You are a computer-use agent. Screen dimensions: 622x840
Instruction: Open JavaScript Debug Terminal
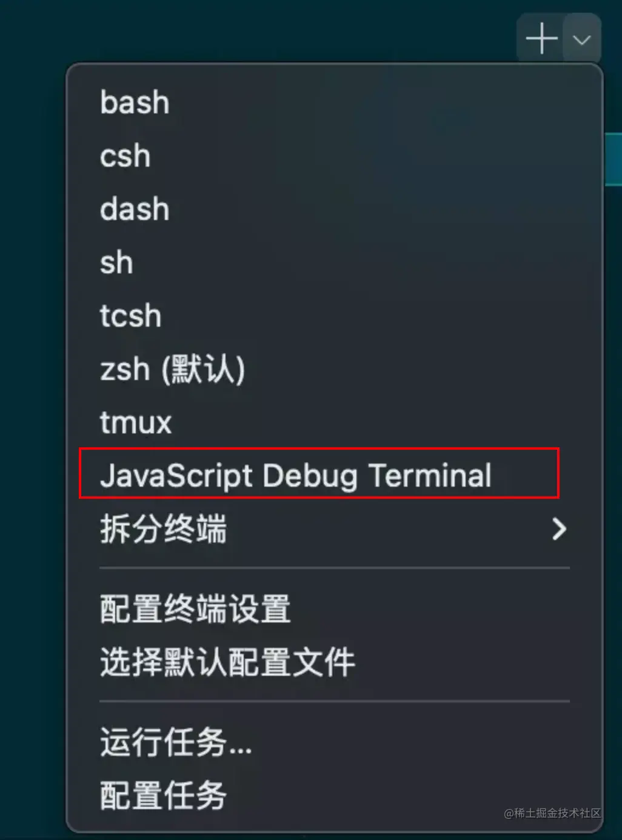(296, 476)
